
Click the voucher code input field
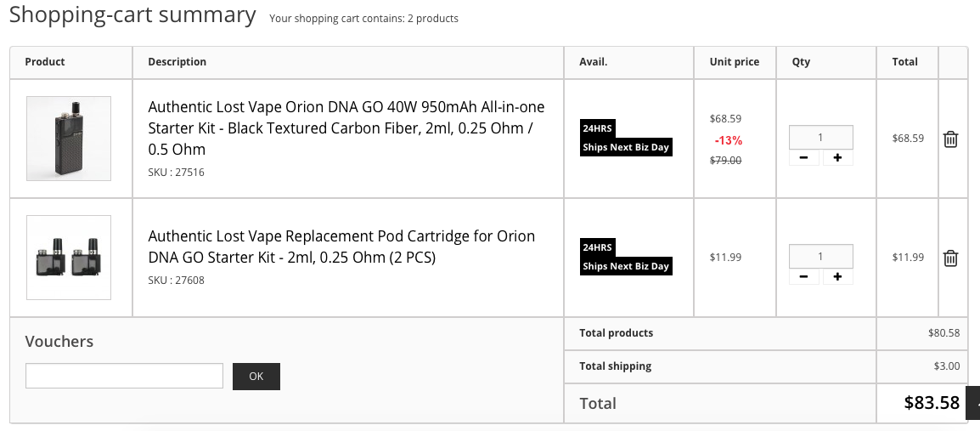pyautogui.click(x=124, y=376)
